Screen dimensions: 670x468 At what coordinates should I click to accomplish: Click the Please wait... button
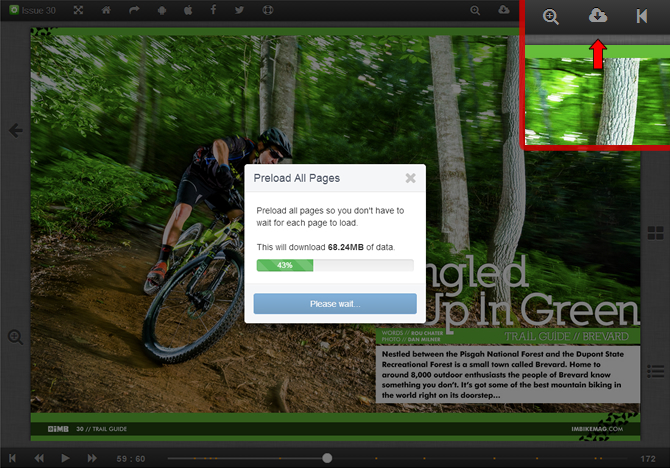(335, 304)
